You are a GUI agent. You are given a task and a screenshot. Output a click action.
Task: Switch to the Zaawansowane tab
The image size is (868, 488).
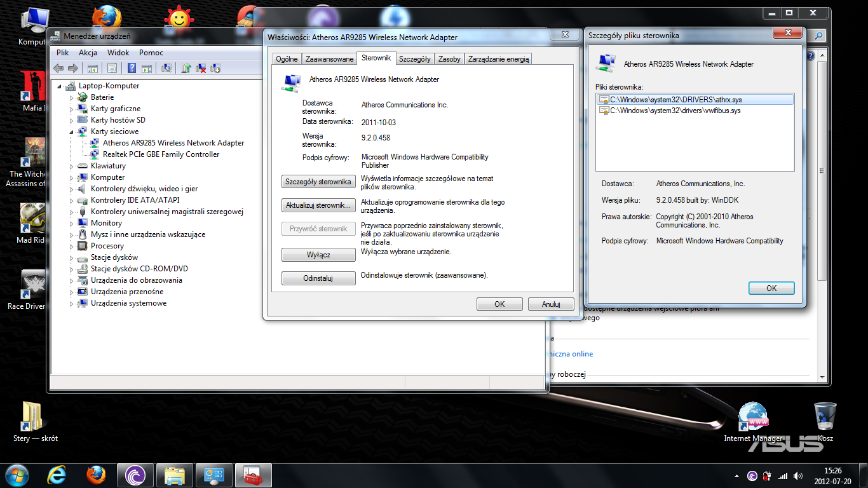click(x=329, y=59)
